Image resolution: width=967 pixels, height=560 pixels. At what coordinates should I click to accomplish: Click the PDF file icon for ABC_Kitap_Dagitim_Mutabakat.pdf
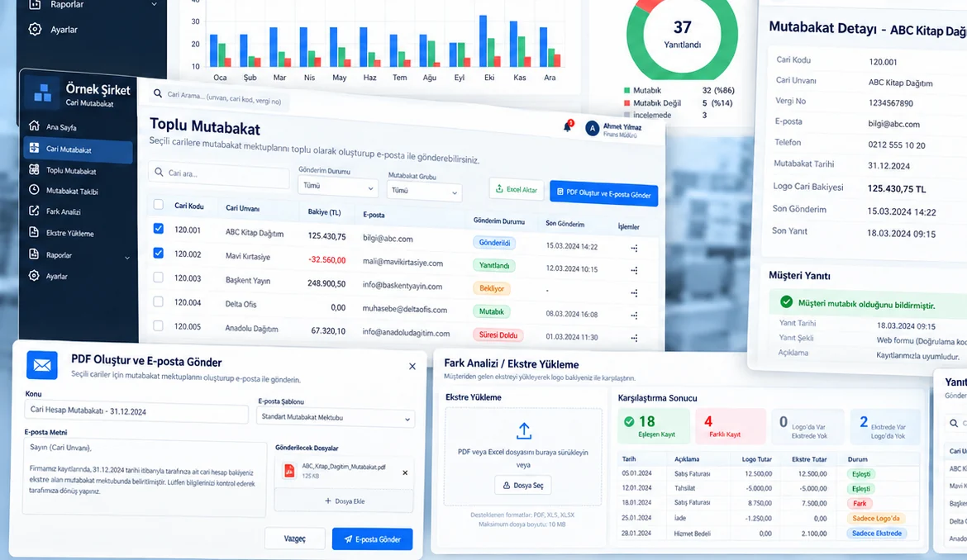pyautogui.click(x=289, y=472)
